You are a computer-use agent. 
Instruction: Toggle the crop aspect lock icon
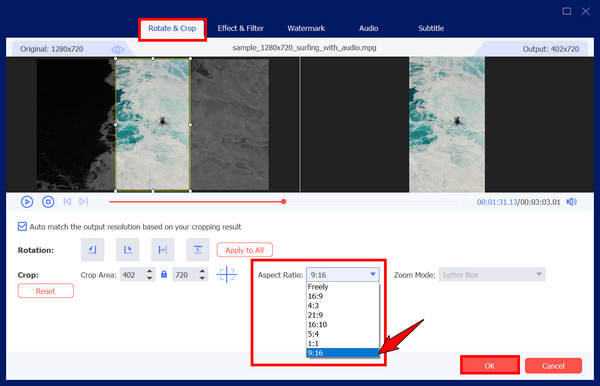point(164,274)
